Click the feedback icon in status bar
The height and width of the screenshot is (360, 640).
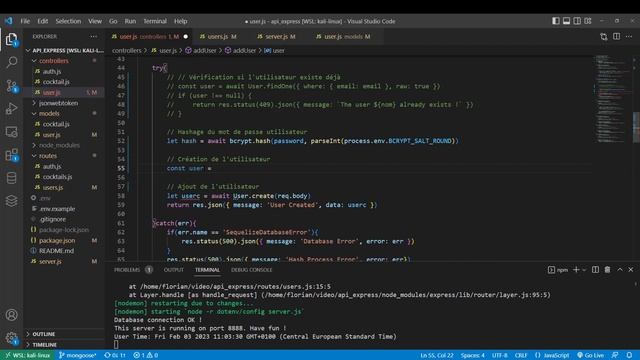click(x=615, y=355)
